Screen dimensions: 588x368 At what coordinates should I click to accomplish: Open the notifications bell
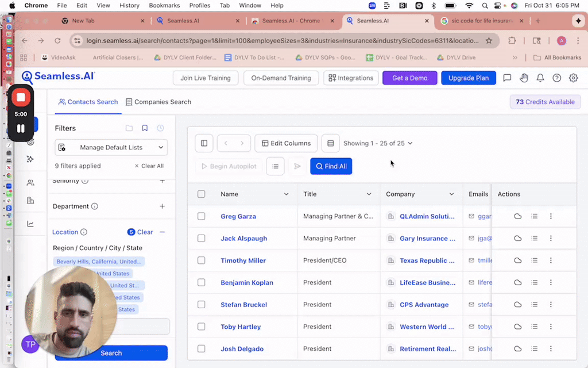click(x=540, y=78)
